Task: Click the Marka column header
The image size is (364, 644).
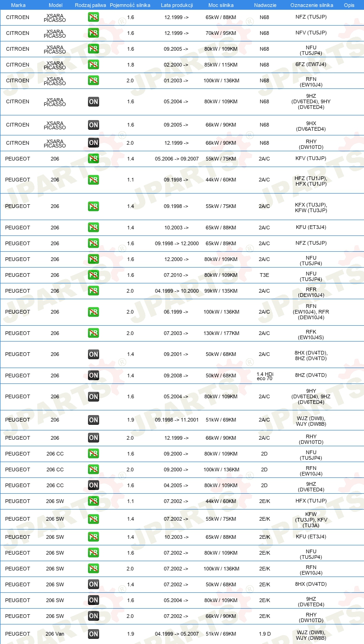Action: (x=18, y=5)
